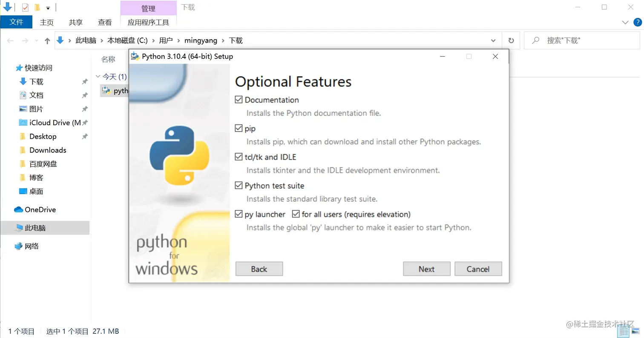Open 图片 in the navigation pane
The height and width of the screenshot is (338, 644).
36,109
